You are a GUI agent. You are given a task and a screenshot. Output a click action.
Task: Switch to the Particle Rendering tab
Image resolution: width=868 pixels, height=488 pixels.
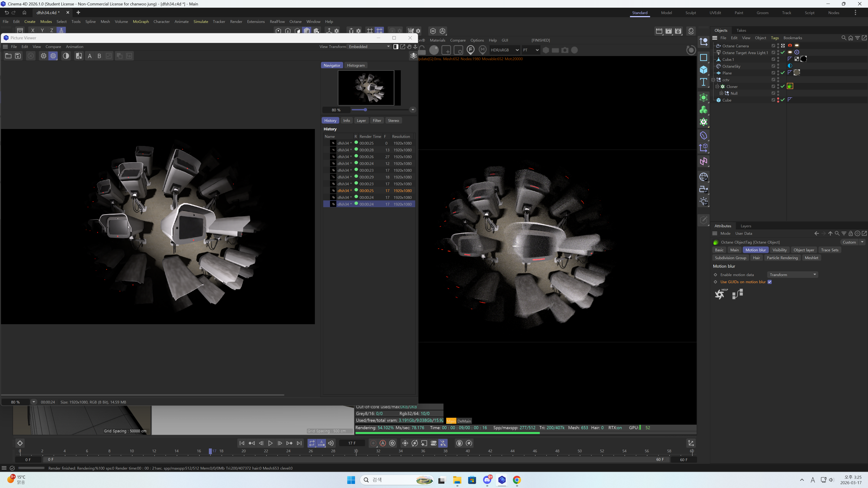click(x=782, y=258)
